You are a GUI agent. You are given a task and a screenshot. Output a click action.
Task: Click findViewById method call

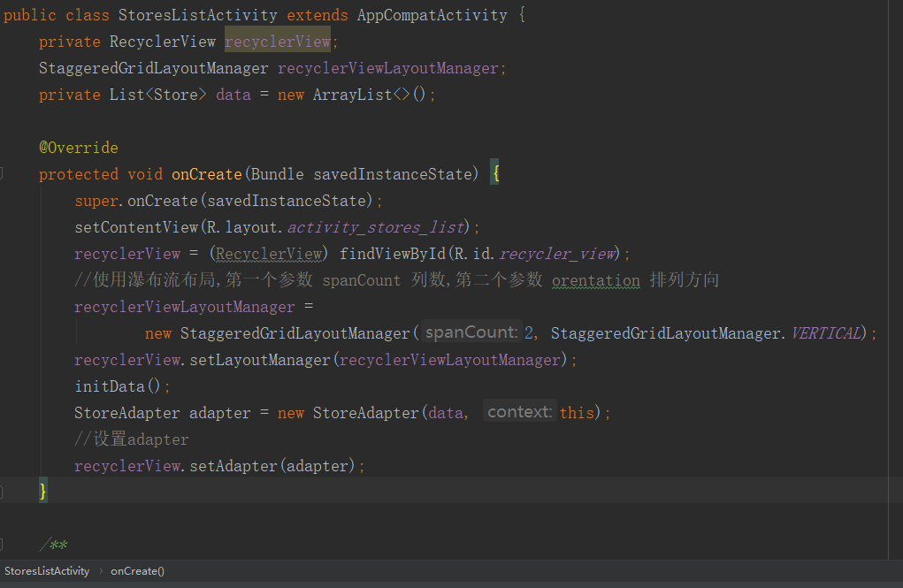point(392,254)
